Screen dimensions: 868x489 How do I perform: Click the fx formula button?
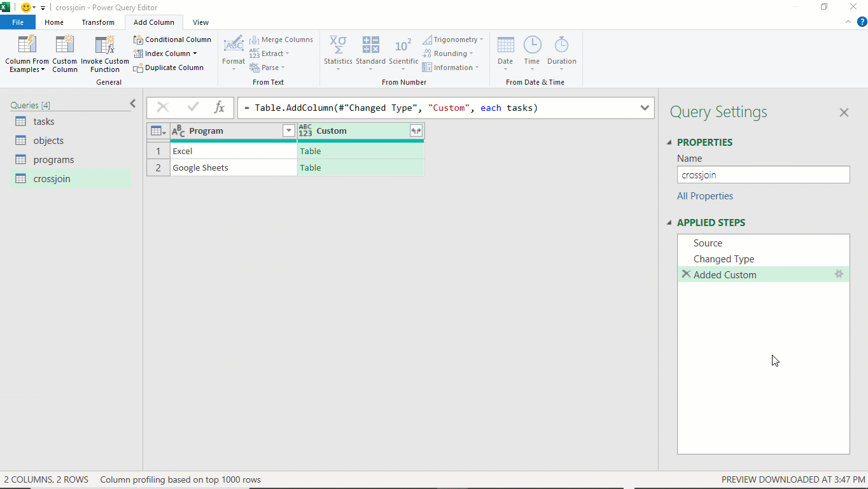click(219, 108)
